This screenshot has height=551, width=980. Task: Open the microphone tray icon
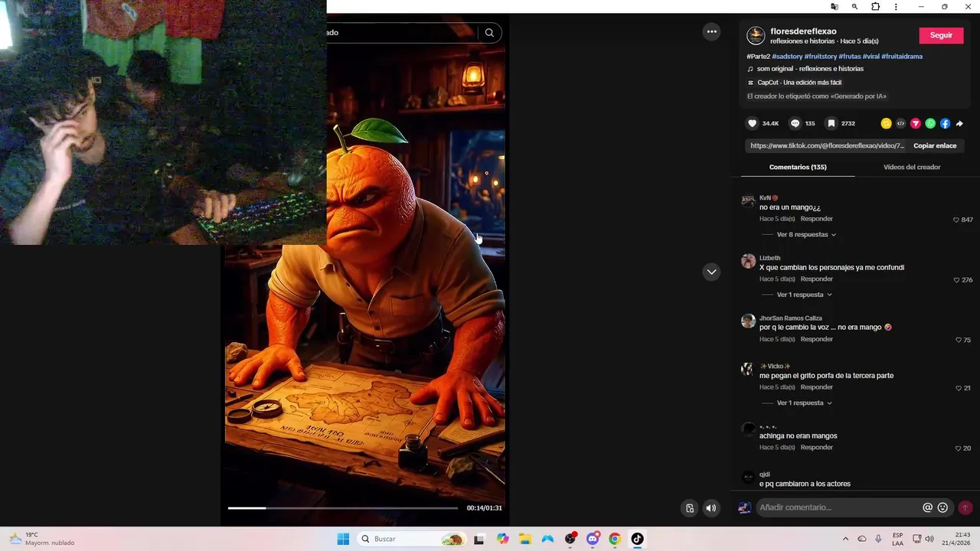pyautogui.click(x=878, y=539)
